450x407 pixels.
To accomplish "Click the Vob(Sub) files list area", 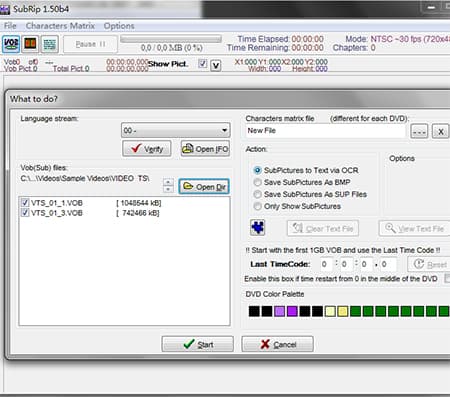I will coord(124,261).
